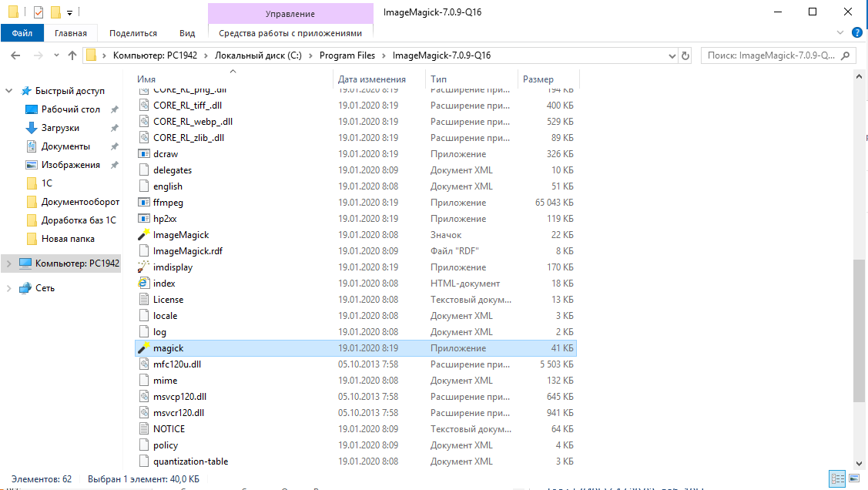Sort by Тип column header
Viewport: 868px width, 490px height.
point(438,79)
